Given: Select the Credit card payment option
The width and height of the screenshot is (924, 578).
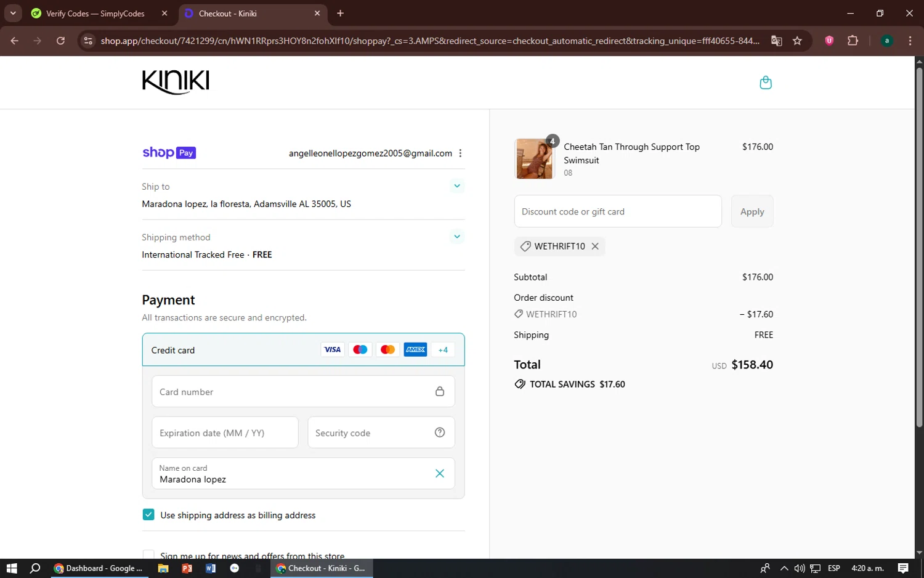Looking at the screenshot, I should pyautogui.click(x=303, y=349).
